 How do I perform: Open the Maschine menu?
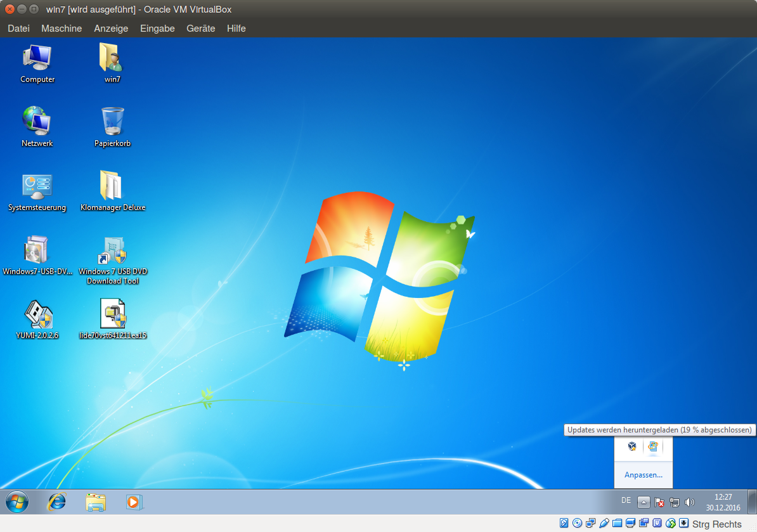coord(61,29)
